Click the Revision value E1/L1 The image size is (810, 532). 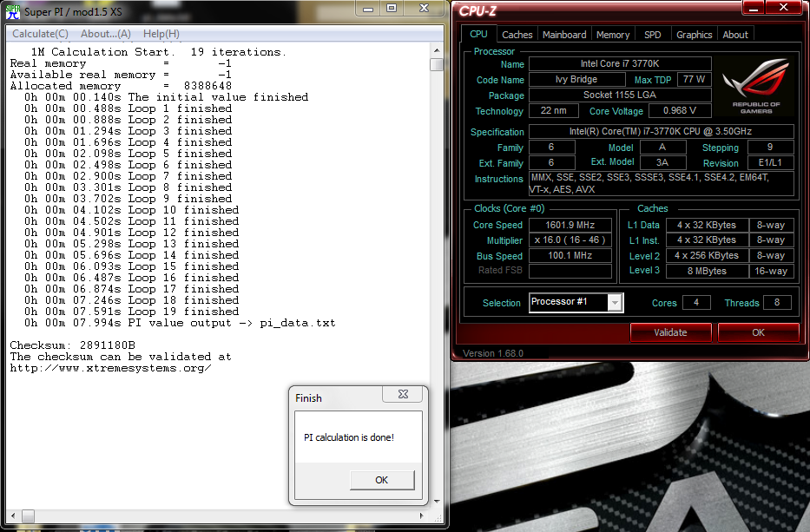770,162
